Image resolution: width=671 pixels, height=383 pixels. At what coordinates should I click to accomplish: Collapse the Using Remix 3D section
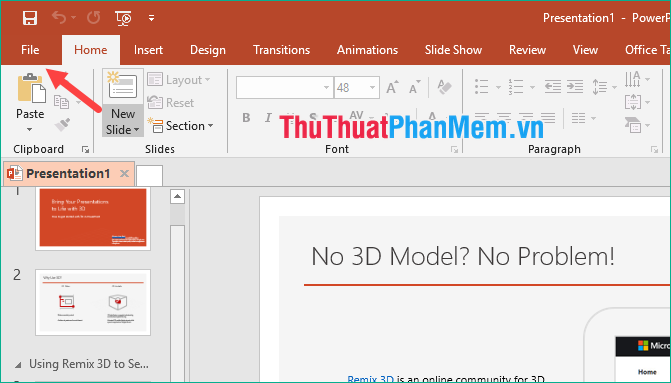pyautogui.click(x=18, y=365)
